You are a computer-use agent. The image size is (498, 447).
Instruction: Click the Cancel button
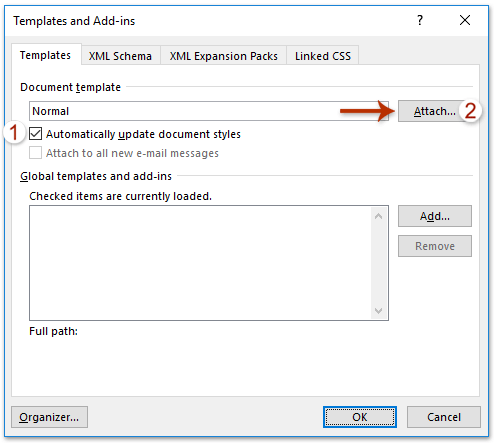pos(444,417)
